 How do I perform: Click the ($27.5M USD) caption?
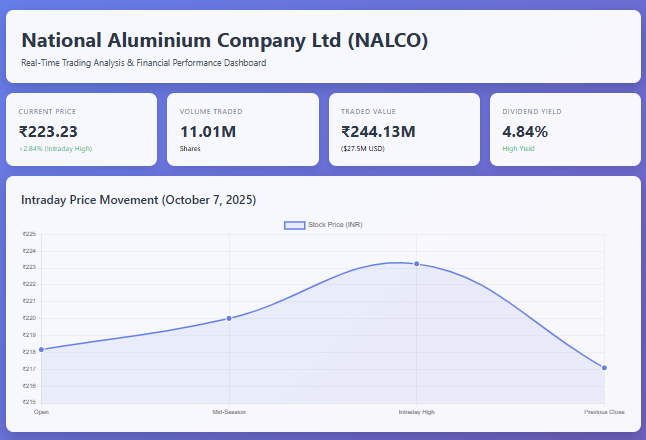coord(363,149)
